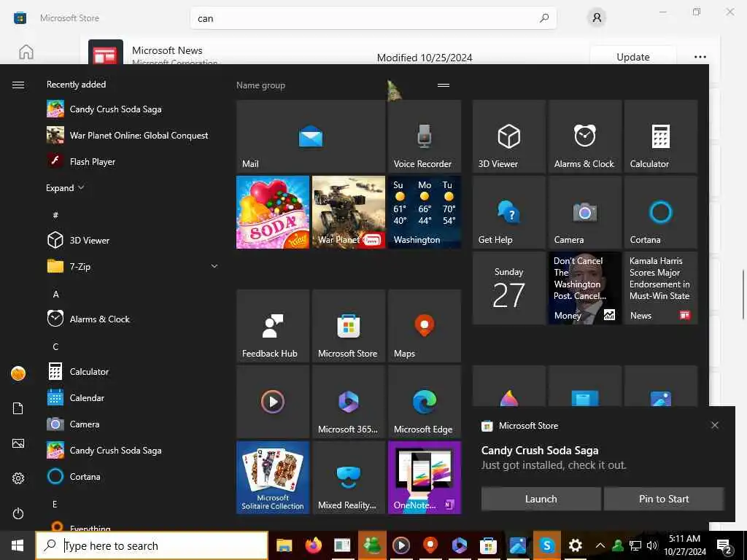Open Microsoft Solitaire Collection tile
Image resolution: width=747 pixels, height=560 pixels.
(273, 478)
